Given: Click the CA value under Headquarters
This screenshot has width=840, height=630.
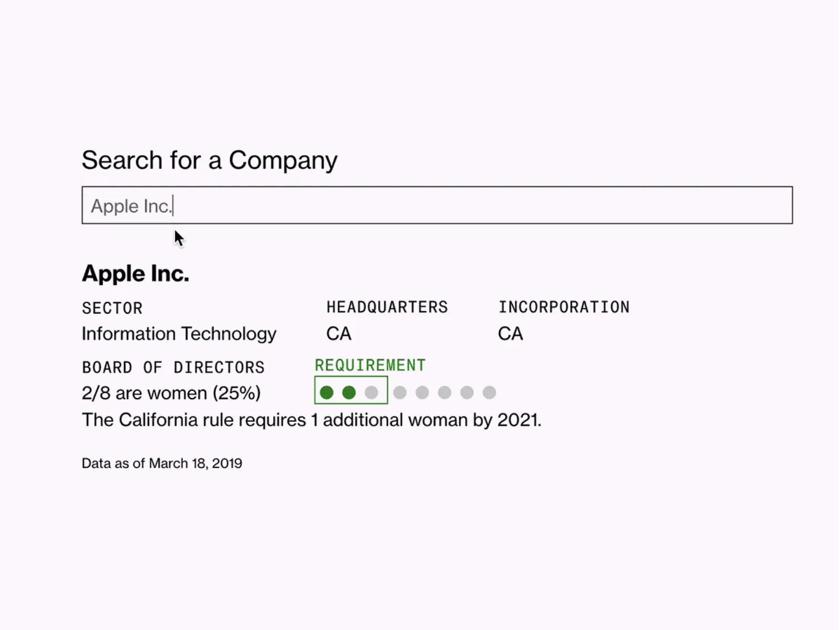Looking at the screenshot, I should pyautogui.click(x=339, y=334).
